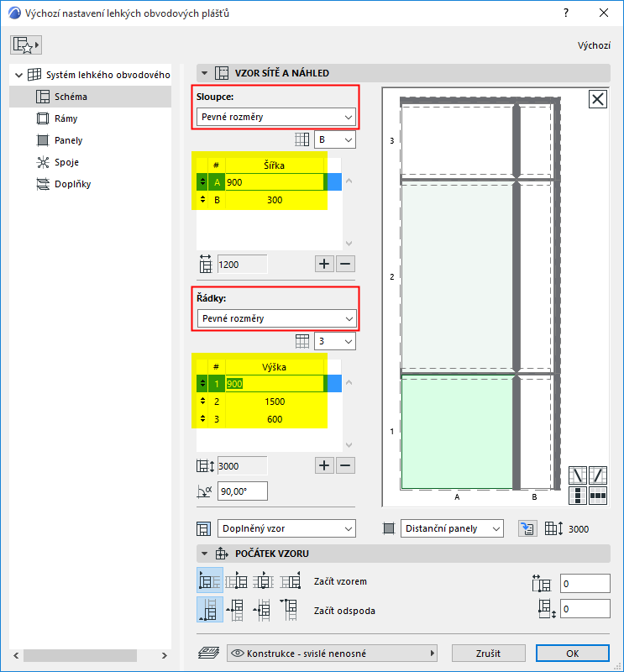624x672 pixels.
Task: Add a column with plus button
Action: click(x=324, y=264)
